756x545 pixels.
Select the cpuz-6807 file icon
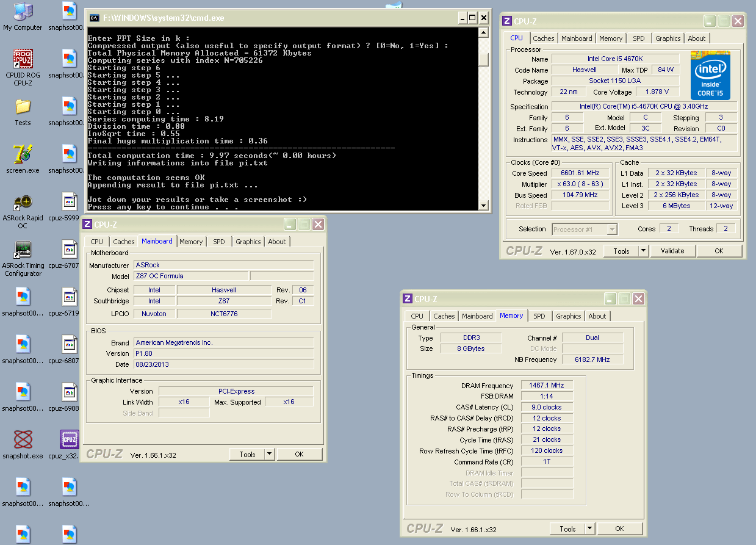(x=69, y=345)
